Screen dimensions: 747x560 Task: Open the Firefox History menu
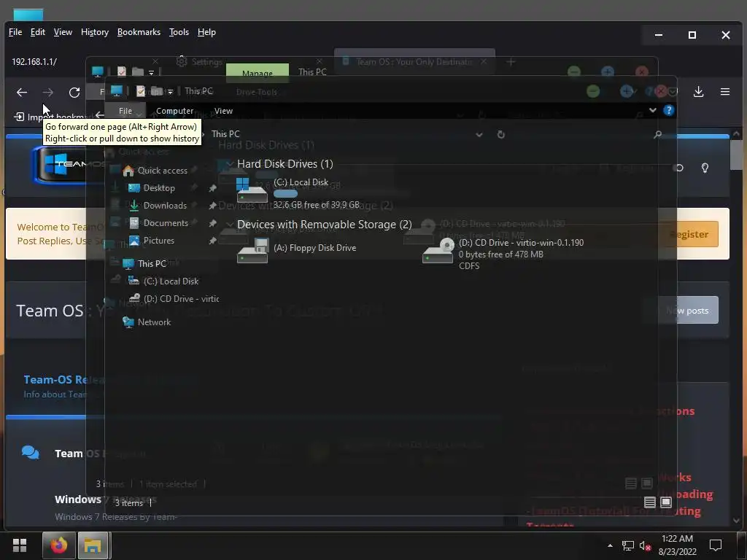[95, 32]
